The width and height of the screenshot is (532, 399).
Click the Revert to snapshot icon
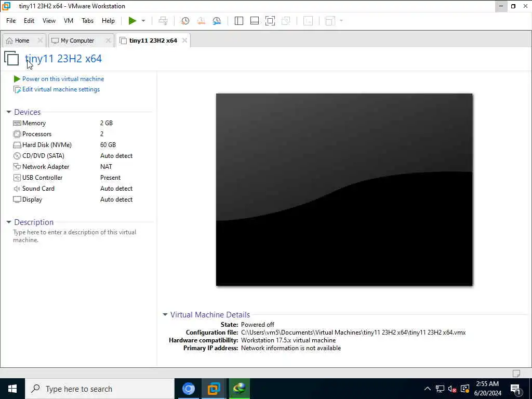(201, 21)
